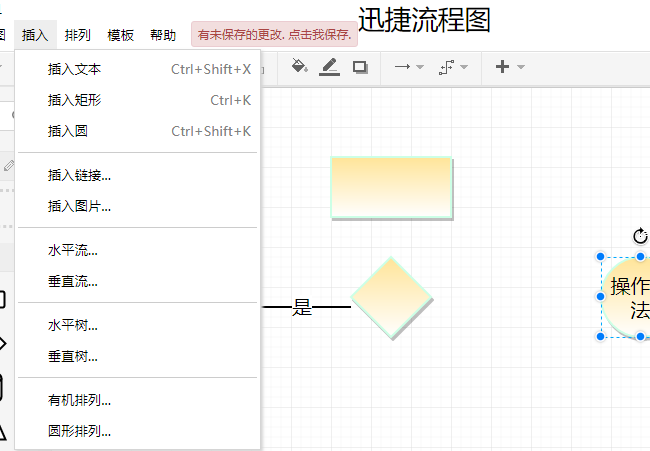
Task: Open the waypoint style dropdown caret
Action: pos(464,67)
